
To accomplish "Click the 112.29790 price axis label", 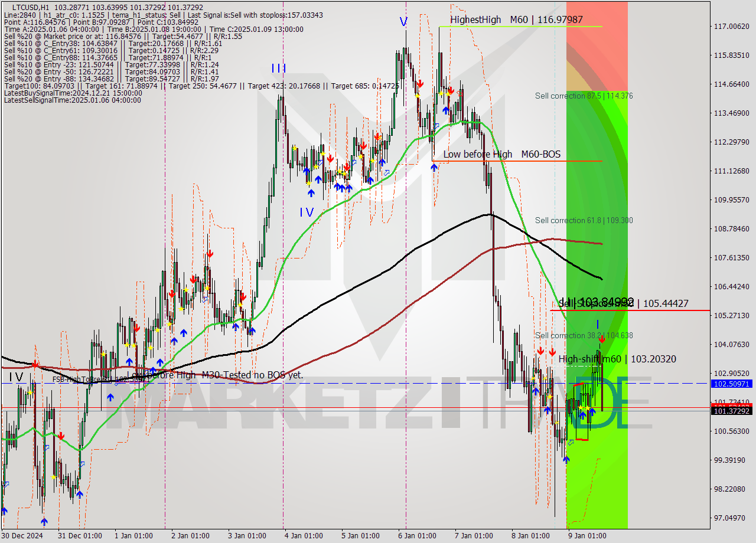I will [731, 142].
